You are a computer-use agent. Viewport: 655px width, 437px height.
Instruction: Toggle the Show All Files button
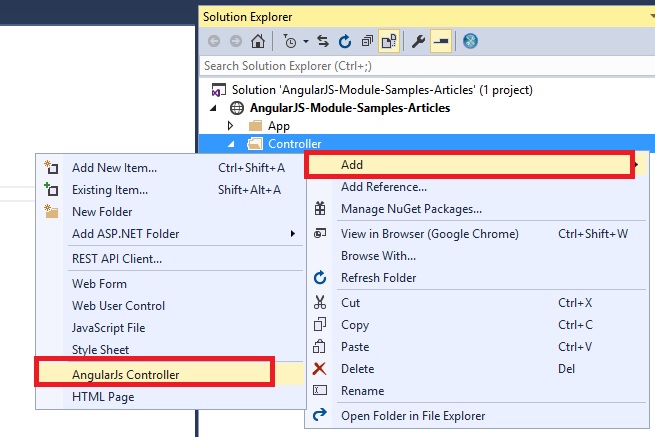click(x=386, y=41)
